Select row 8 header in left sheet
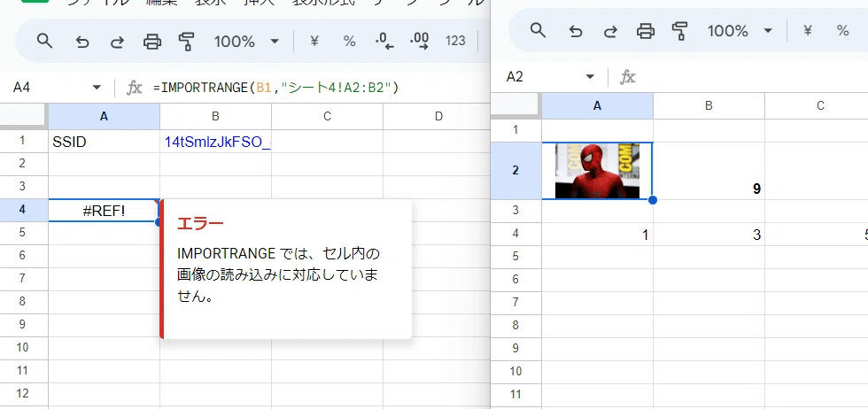868x409 pixels. click(24, 302)
